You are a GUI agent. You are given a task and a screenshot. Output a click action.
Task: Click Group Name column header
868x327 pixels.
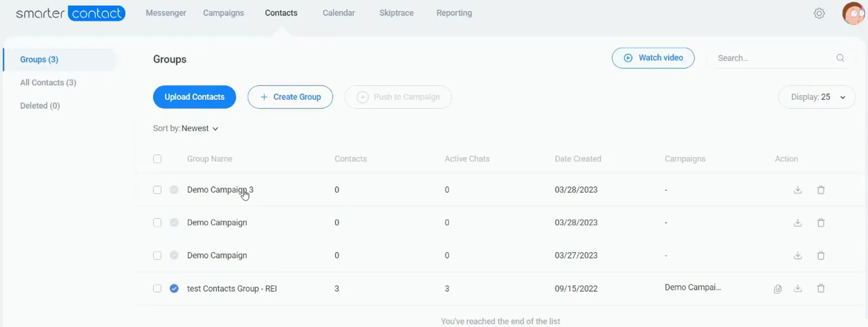point(209,159)
